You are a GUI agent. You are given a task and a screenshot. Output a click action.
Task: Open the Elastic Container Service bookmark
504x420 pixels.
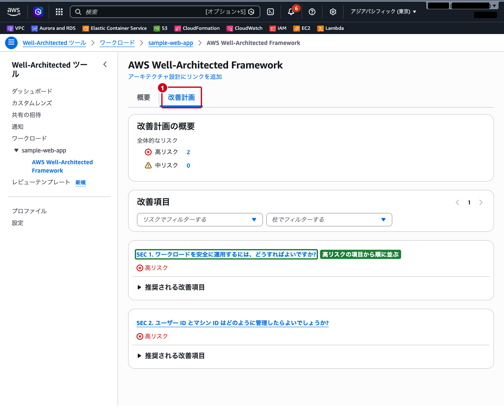point(115,29)
